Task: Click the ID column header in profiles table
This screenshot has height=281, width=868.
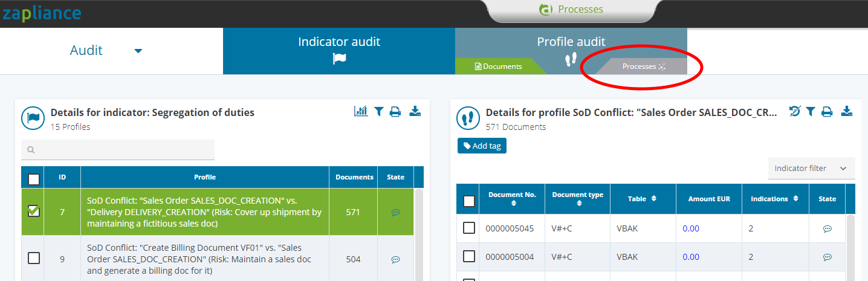Action: [x=62, y=177]
